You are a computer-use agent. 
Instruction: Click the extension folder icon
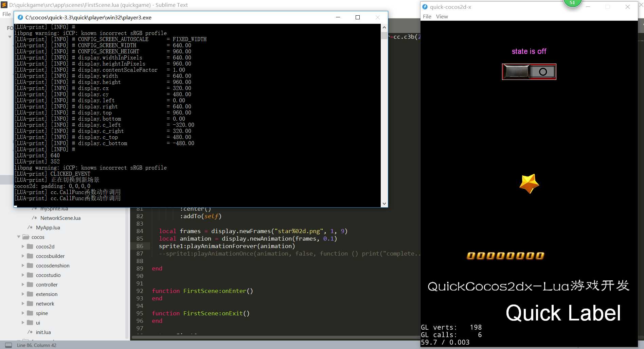[x=30, y=294]
